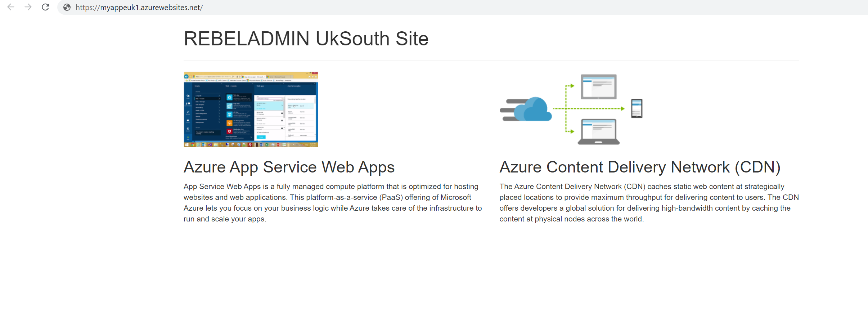The image size is (868, 314).
Task: Click the green dashed arrow pointing to phone
Action: tap(594, 109)
